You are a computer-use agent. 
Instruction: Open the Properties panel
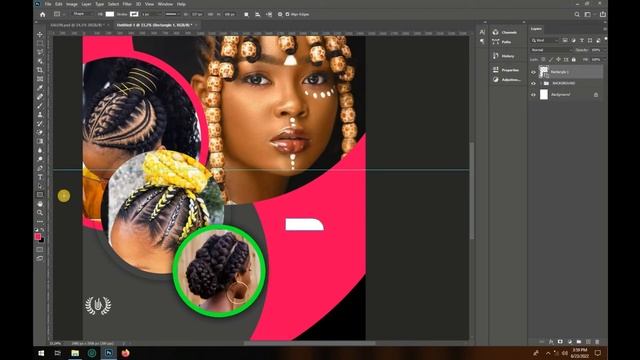coord(506,70)
